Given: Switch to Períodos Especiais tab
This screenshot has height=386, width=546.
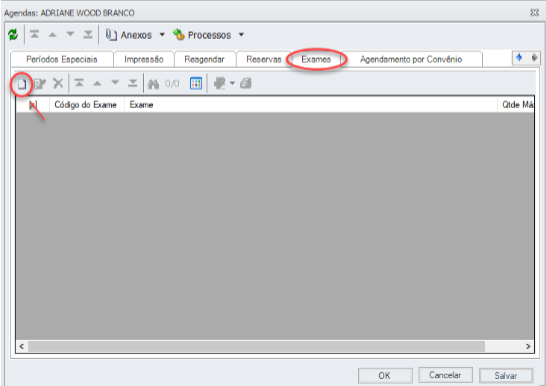Looking at the screenshot, I should (x=62, y=59).
